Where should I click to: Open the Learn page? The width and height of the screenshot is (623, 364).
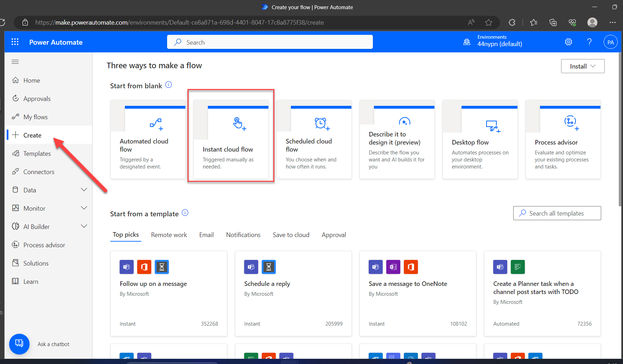click(31, 281)
